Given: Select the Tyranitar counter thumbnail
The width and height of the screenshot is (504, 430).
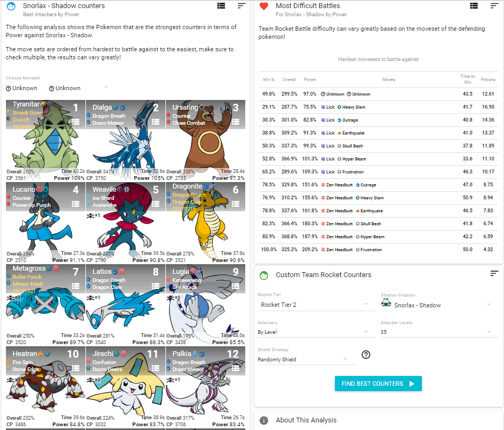Looking at the screenshot, I should tap(45, 140).
